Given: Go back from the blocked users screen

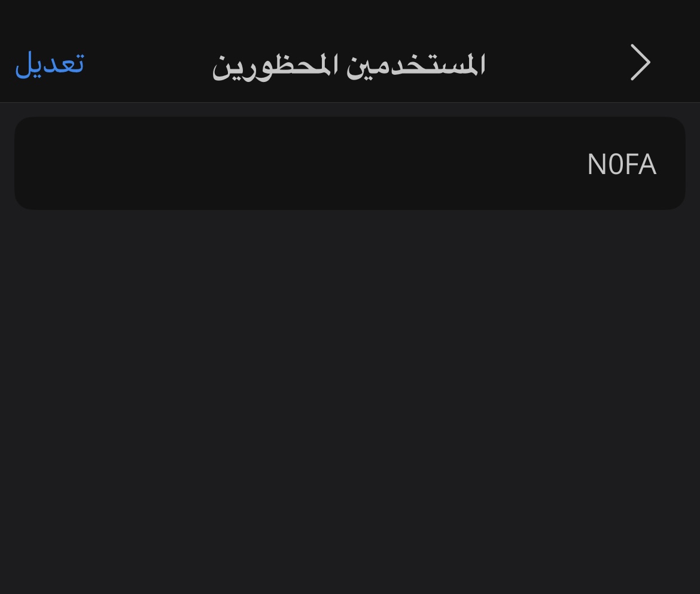Looking at the screenshot, I should [x=640, y=63].
